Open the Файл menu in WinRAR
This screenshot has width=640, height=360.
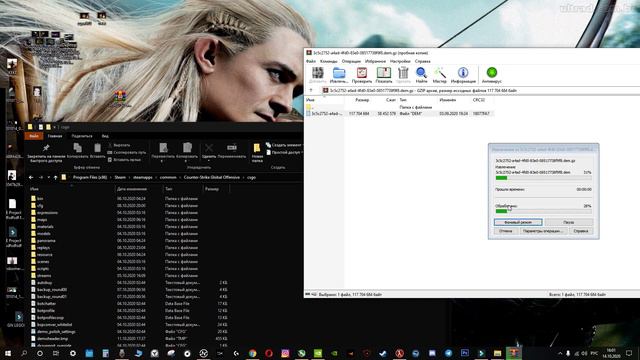click(x=311, y=61)
